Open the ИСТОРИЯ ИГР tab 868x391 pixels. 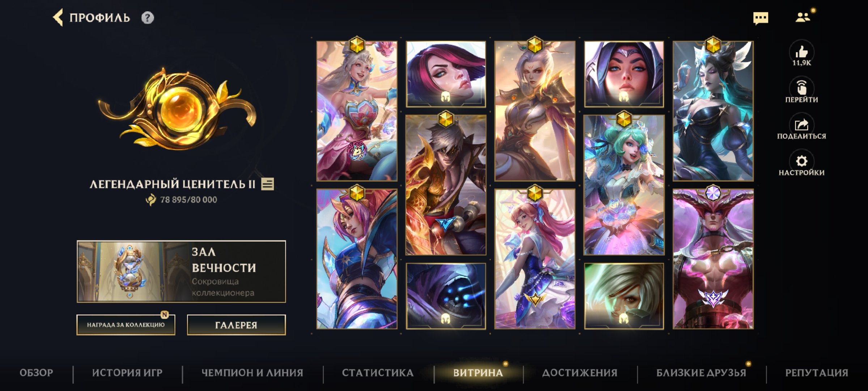tap(127, 373)
